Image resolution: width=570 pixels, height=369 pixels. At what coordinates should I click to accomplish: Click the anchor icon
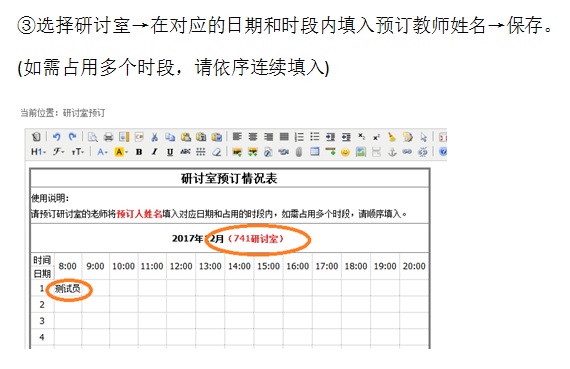tap(392, 152)
